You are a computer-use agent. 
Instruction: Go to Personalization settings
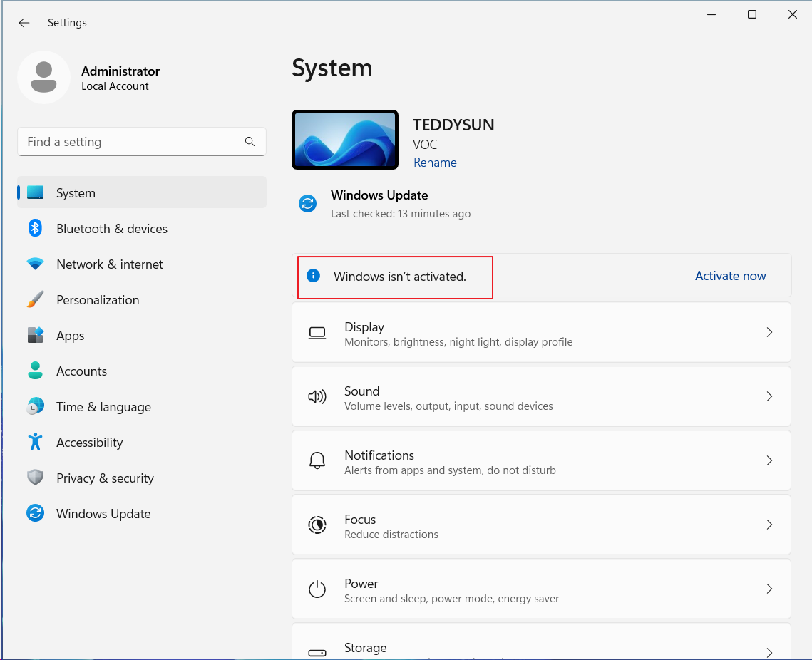click(142, 300)
